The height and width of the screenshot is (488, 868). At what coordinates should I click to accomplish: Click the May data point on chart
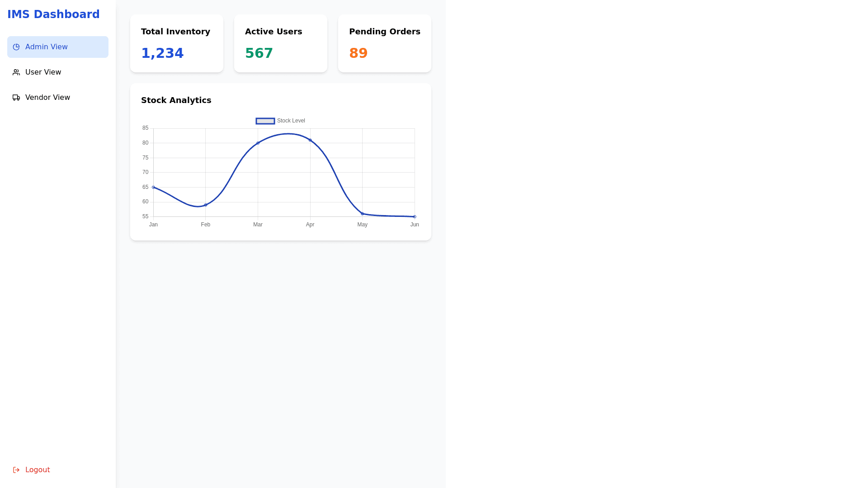tap(362, 214)
